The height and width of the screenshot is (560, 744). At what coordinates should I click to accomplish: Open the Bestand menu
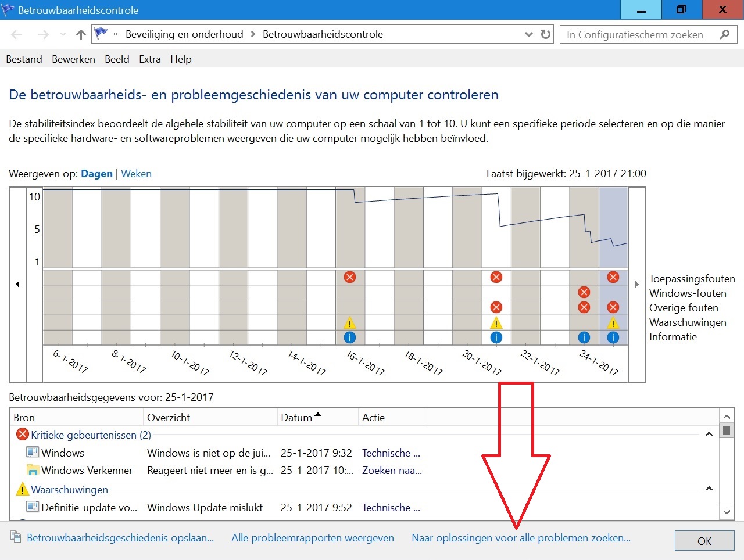coord(24,59)
